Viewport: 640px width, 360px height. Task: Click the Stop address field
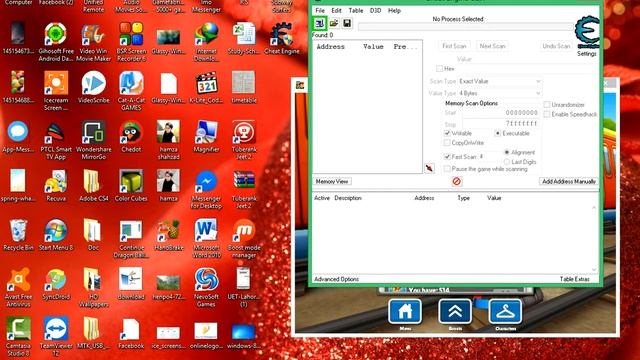tap(500, 124)
